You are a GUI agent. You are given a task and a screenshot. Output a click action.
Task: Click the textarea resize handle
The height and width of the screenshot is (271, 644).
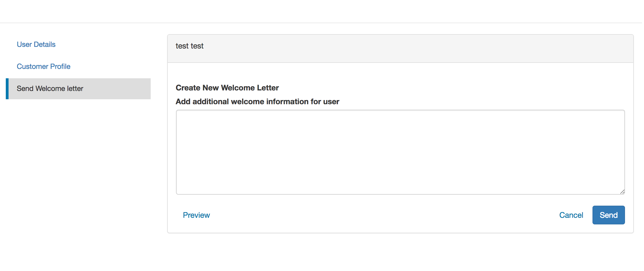622,192
